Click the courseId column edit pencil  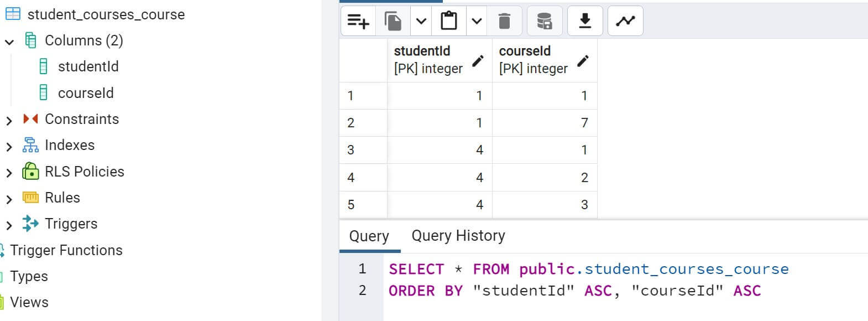[583, 60]
